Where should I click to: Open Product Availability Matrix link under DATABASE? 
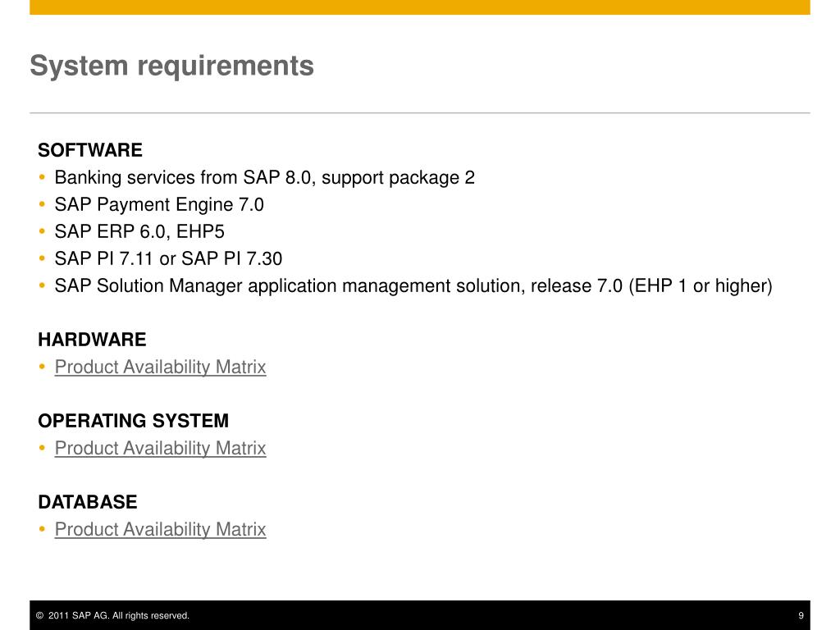(x=160, y=529)
